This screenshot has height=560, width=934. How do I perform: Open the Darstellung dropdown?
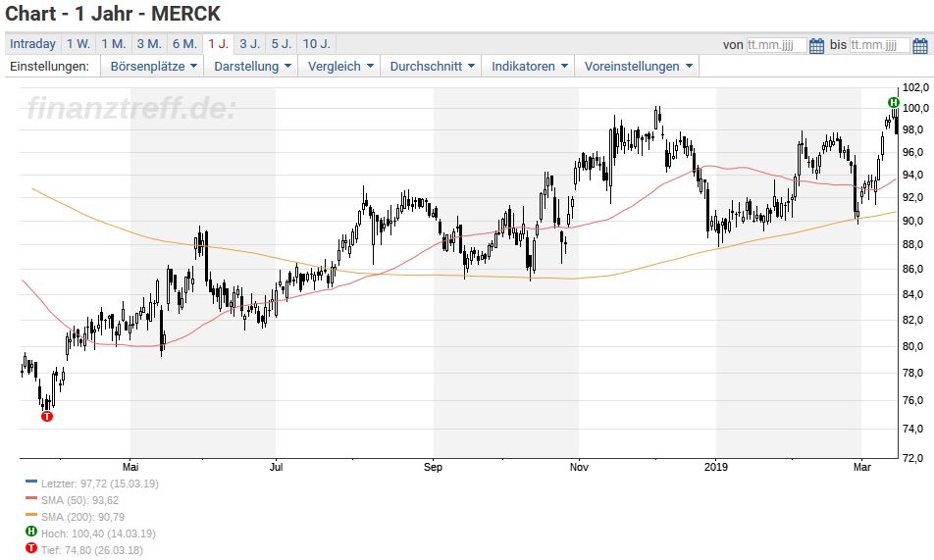[252, 66]
